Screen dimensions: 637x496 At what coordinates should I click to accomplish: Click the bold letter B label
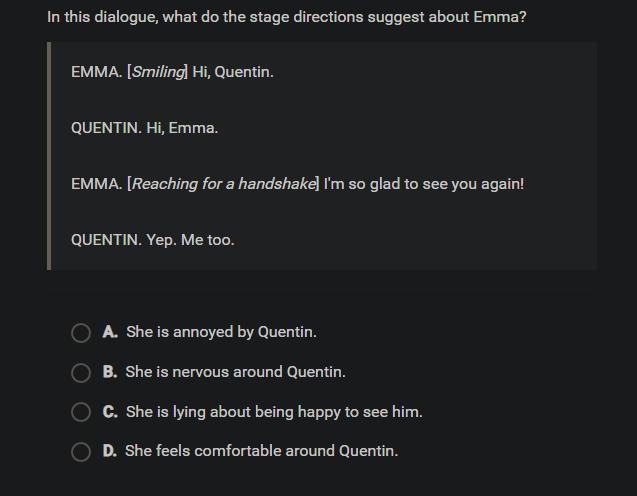click(110, 372)
